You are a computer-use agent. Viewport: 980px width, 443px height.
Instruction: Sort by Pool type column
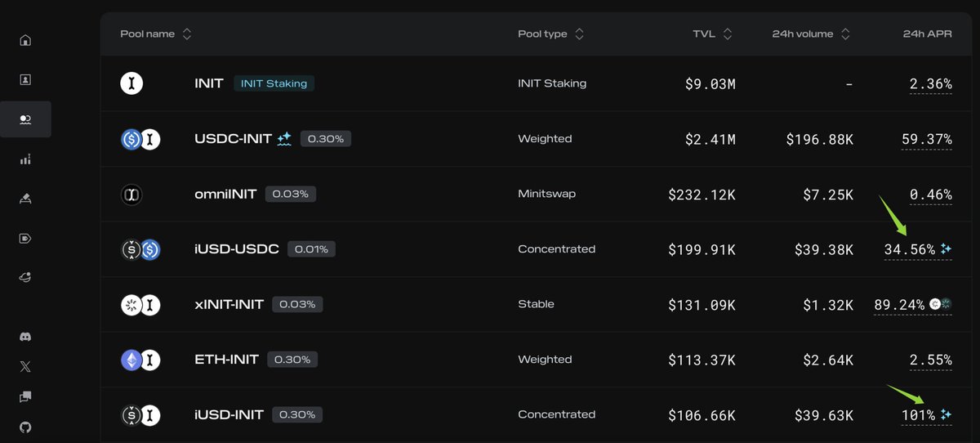click(x=551, y=34)
